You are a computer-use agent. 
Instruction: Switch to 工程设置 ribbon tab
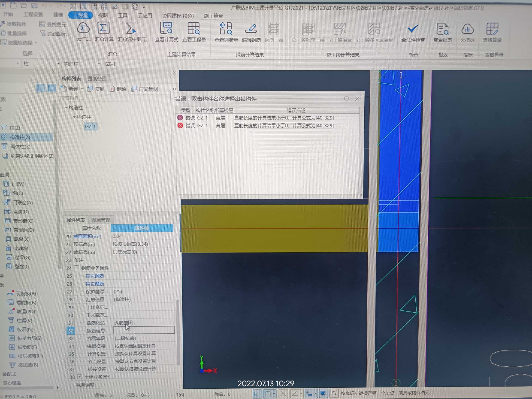click(x=33, y=15)
